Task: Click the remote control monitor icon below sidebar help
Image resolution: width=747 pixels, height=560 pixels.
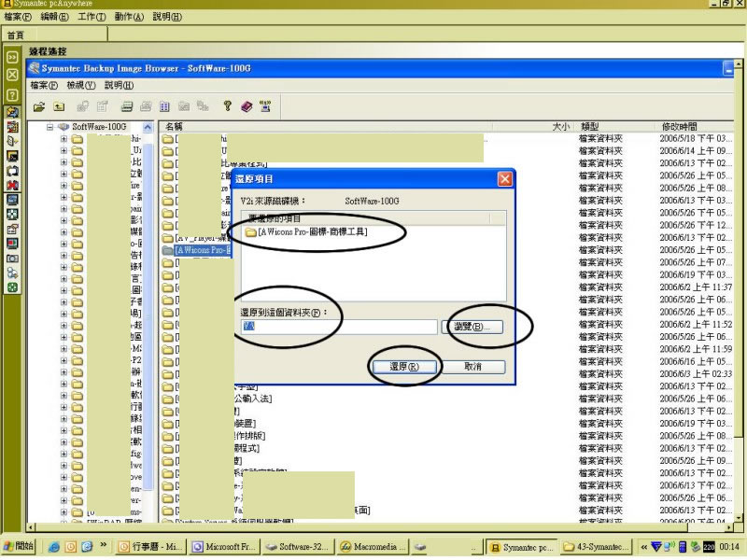Action: (12, 112)
